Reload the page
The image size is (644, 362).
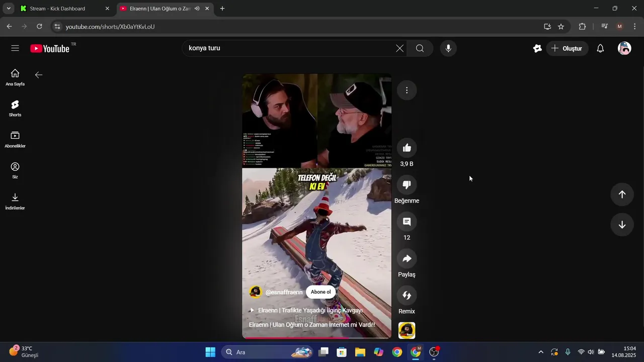click(39, 27)
